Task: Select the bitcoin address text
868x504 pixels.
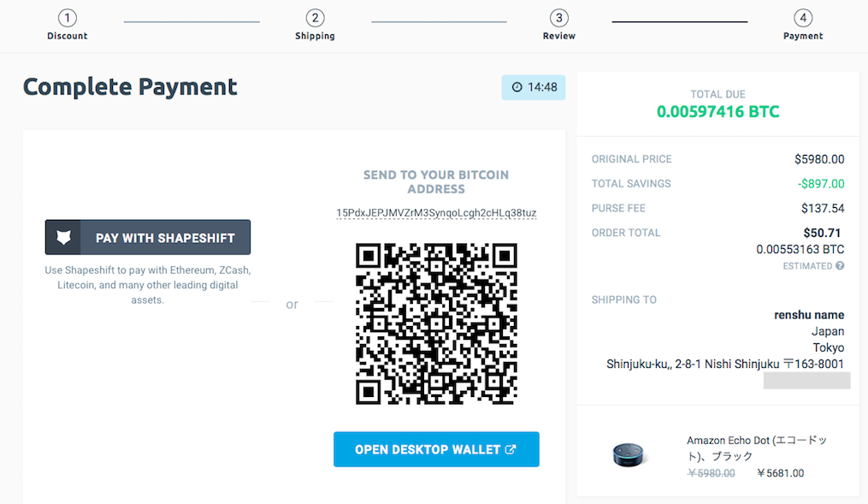Action: click(436, 212)
